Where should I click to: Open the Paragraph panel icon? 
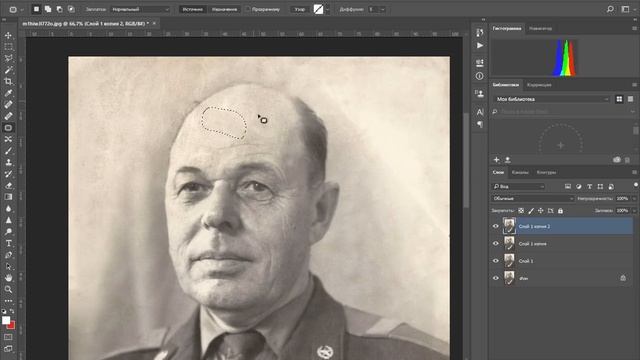point(480,124)
